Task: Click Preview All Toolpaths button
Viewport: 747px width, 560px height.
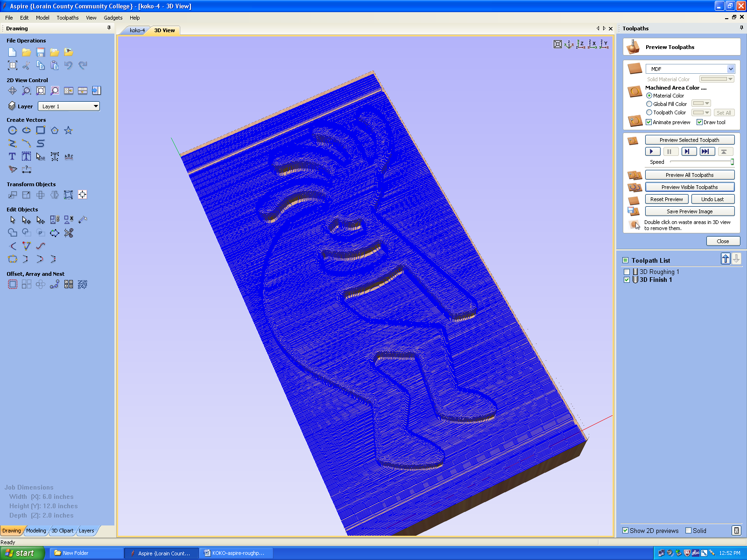Action: 690,175
